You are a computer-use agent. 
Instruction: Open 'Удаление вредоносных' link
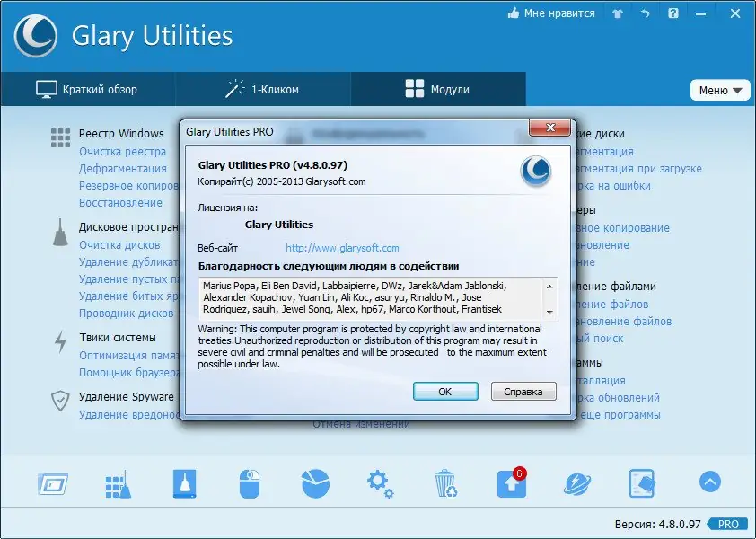click(x=129, y=415)
